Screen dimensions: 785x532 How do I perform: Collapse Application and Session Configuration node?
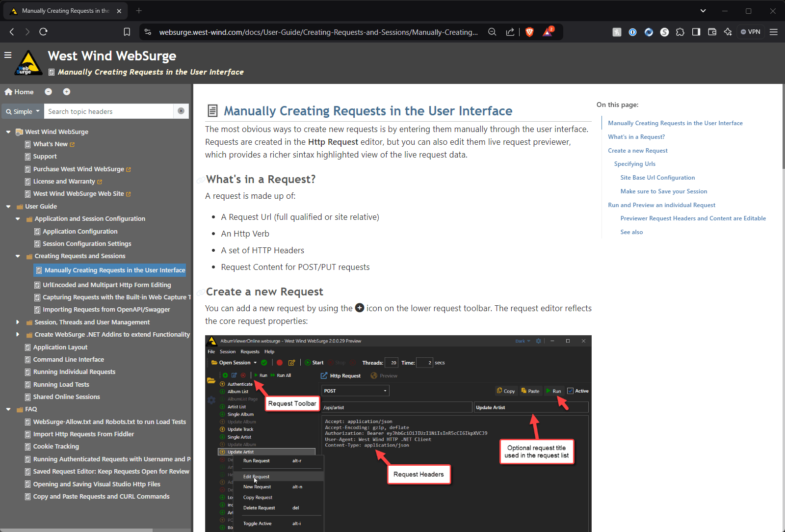(x=18, y=219)
